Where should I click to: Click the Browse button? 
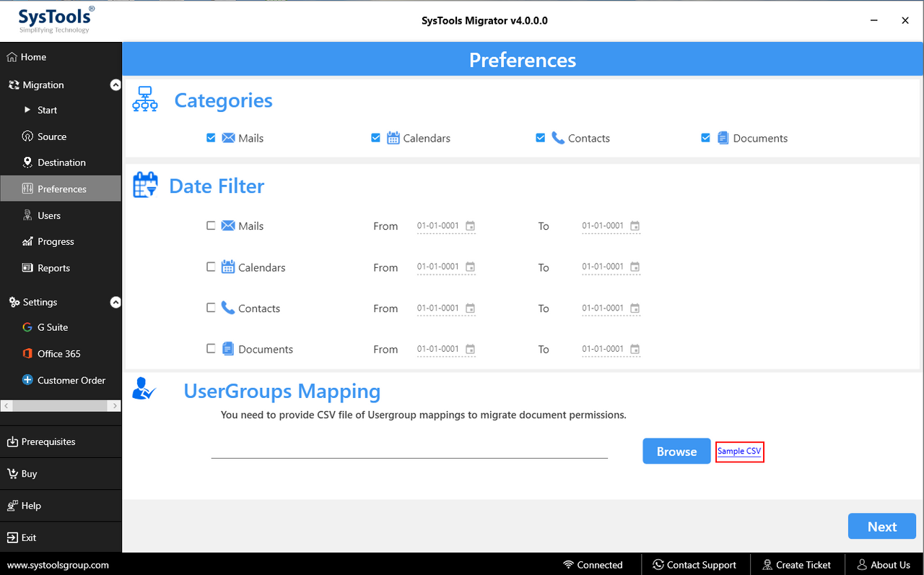(x=676, y=451)
